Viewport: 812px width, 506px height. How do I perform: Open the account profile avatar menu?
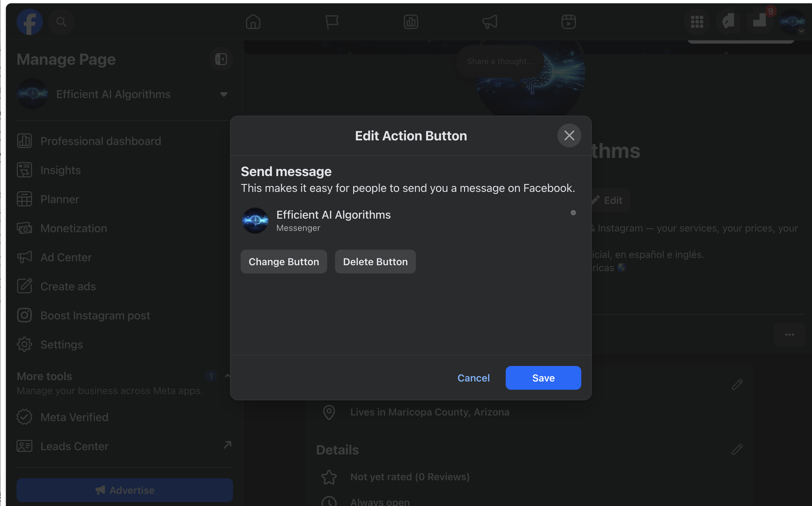coord(792,22)
